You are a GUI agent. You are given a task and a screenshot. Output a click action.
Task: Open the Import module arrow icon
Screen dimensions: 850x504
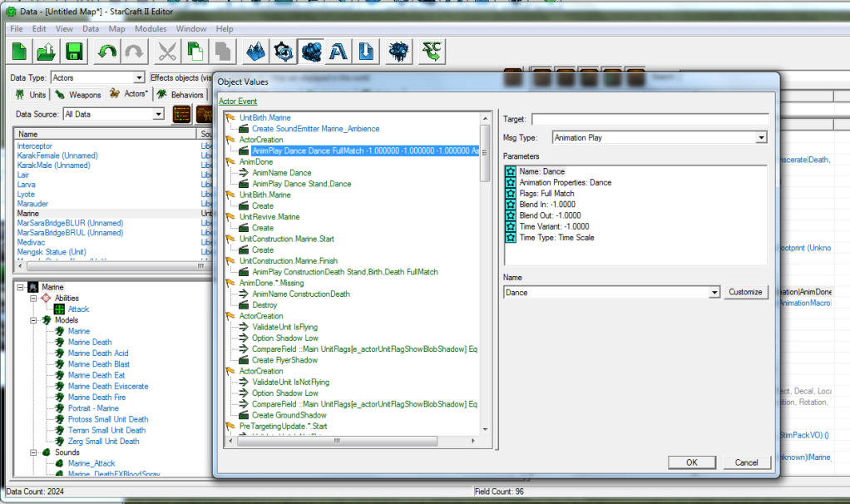click(366, 52)
